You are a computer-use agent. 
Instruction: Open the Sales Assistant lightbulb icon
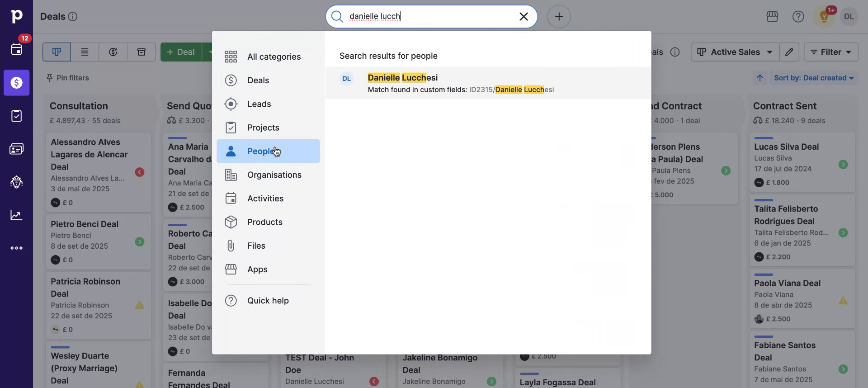coord(824,17)
